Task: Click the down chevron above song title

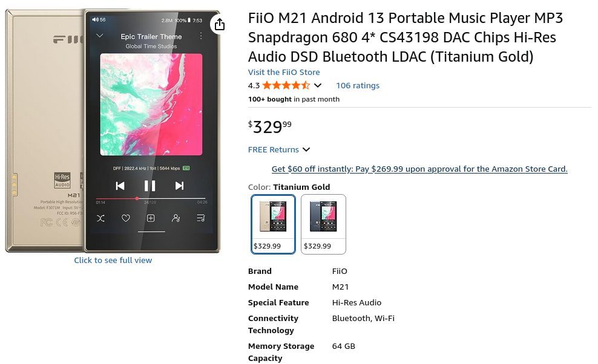Action: [100, 36]
